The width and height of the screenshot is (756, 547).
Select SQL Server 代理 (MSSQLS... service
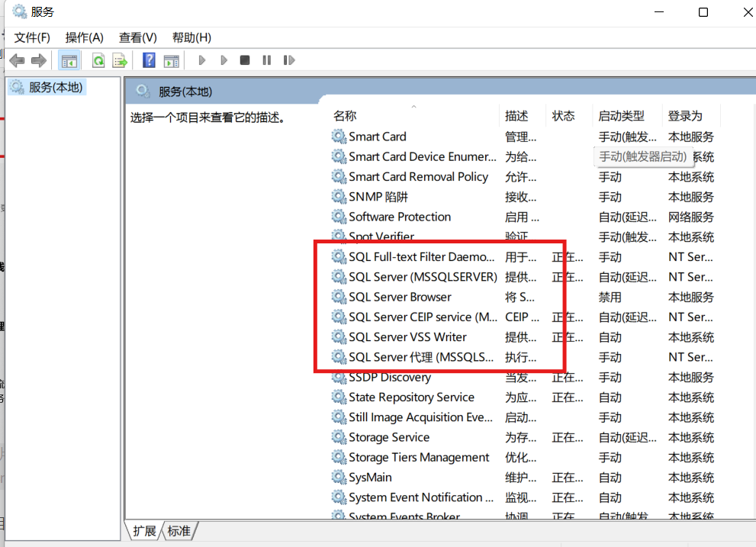point(421,357)
